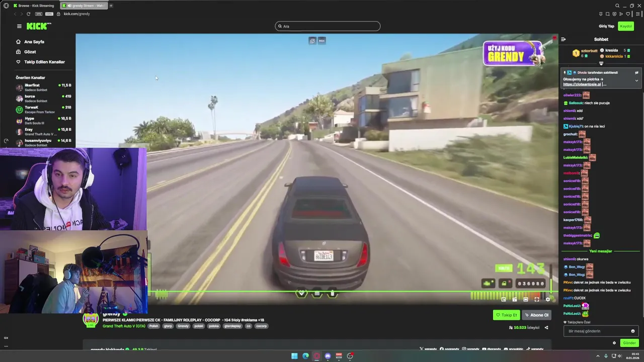
Task: Open recommended channel TorwaK
Action: tap(44, 109)
